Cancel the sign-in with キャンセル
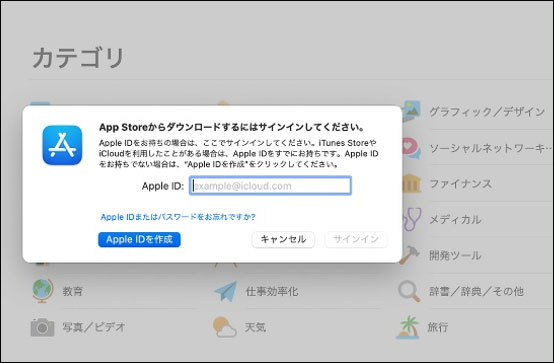 tap(283, 240)
